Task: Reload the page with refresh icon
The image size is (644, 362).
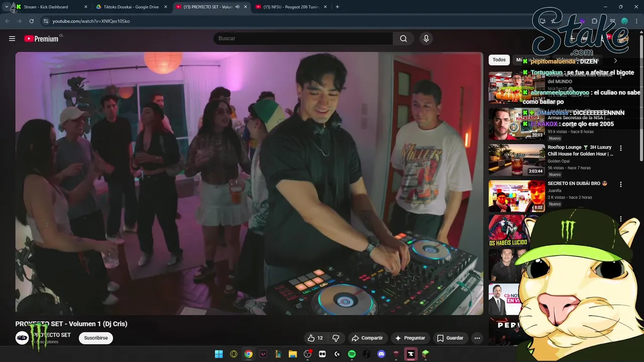Action: pyautogui.click(x=31, y=21)
